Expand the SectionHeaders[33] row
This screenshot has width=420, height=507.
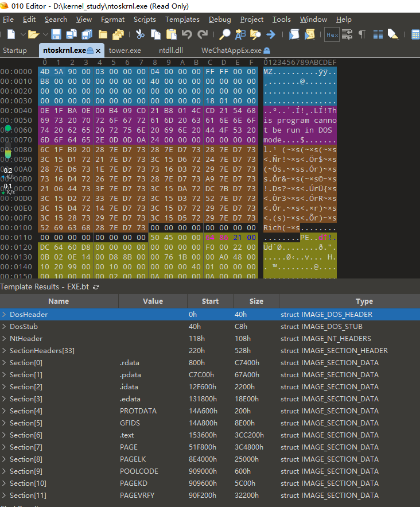click(x=4, y=350)
